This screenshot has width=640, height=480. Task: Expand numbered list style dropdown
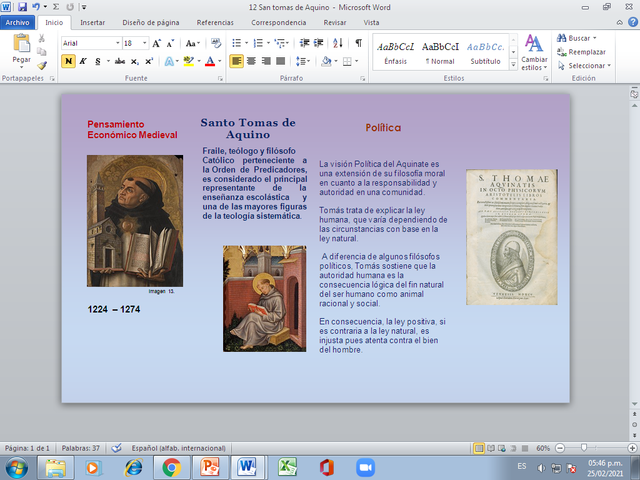point(268,43)
